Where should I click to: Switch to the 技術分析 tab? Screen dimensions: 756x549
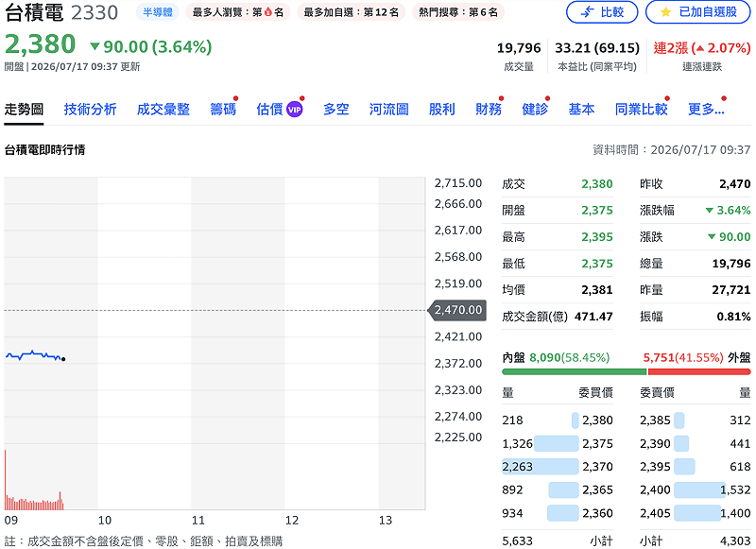90,110
